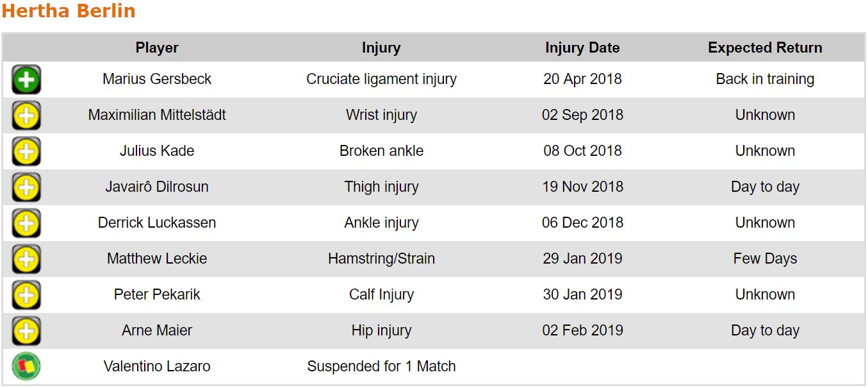Click the injury icon for Javairô Dilrosun
Screen dimensions: 868x388
pos(26,187)
